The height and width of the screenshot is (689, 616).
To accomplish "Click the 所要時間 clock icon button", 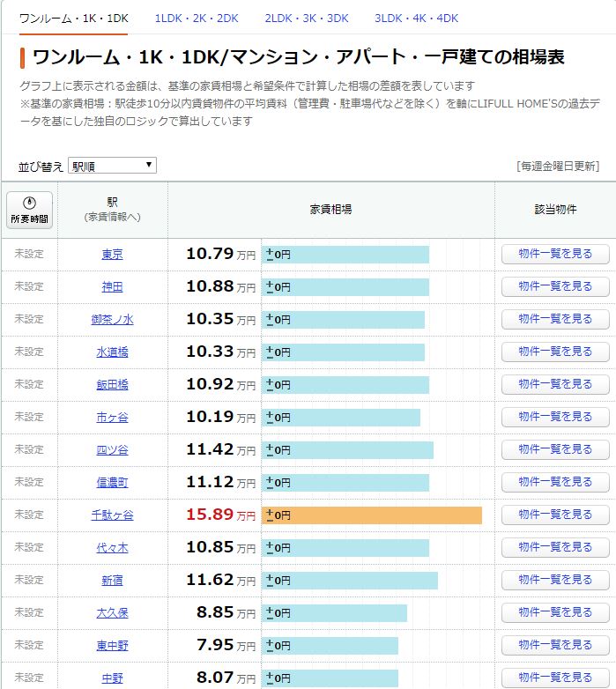I will click(30, 210).
